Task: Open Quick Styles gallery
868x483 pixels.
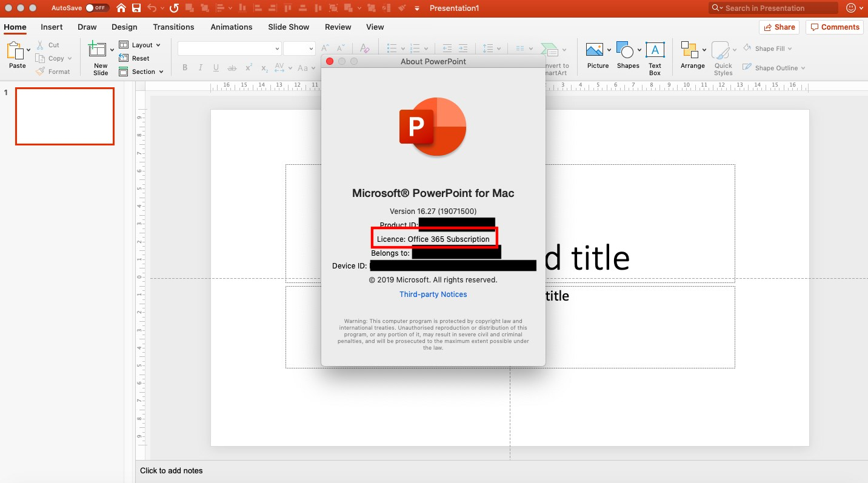Action: coord(723,59)
